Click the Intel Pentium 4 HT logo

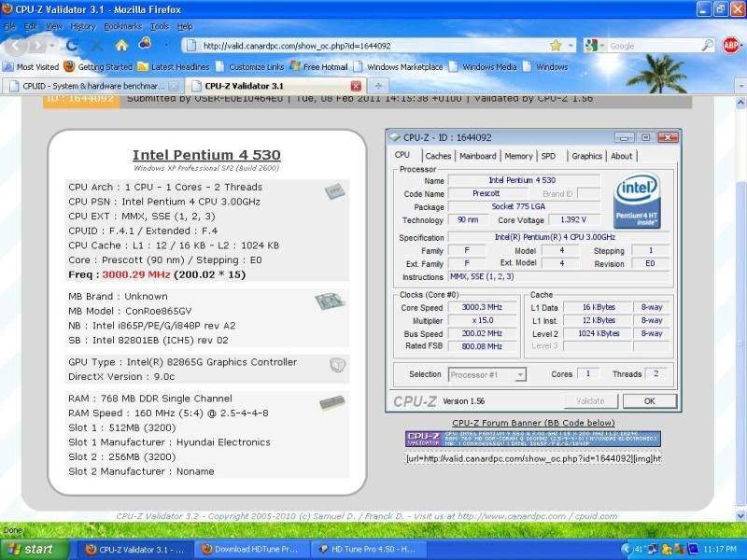coord(637,201)
